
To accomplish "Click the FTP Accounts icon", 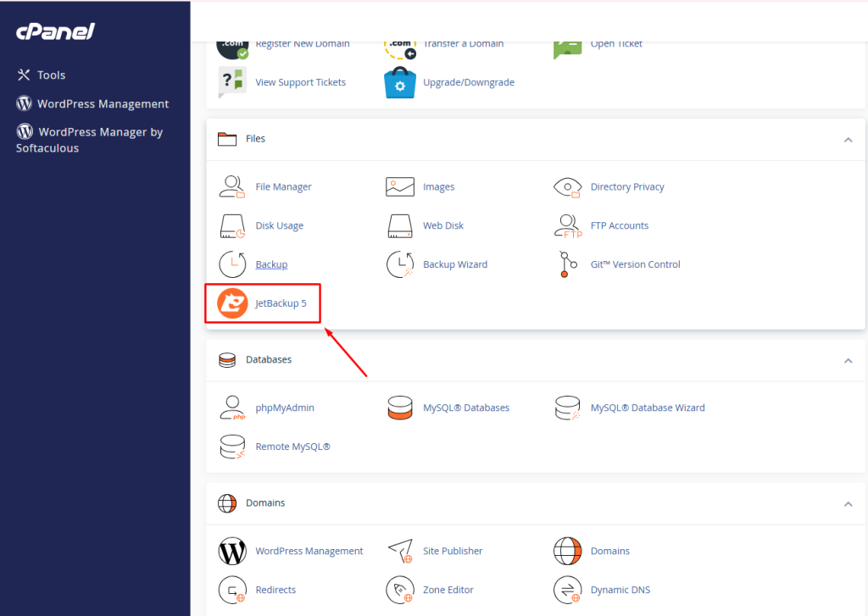I will [x=567, y=225].
